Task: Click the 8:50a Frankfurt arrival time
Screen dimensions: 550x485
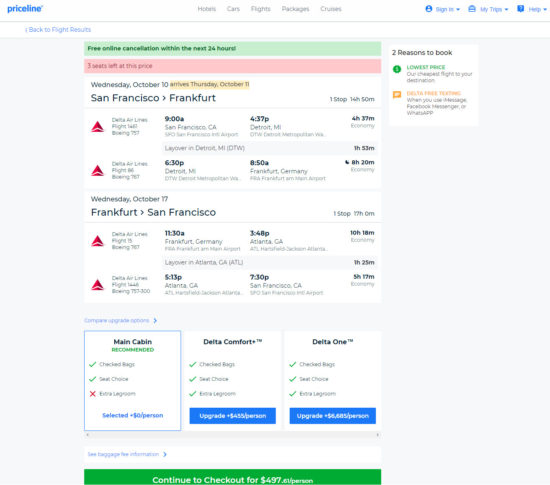Action: 259,163
